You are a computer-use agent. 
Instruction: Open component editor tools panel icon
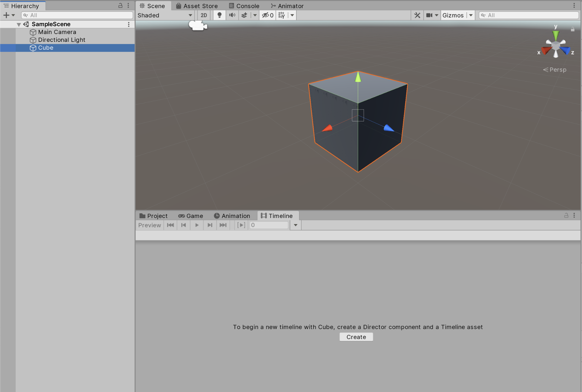pos(417,15)
